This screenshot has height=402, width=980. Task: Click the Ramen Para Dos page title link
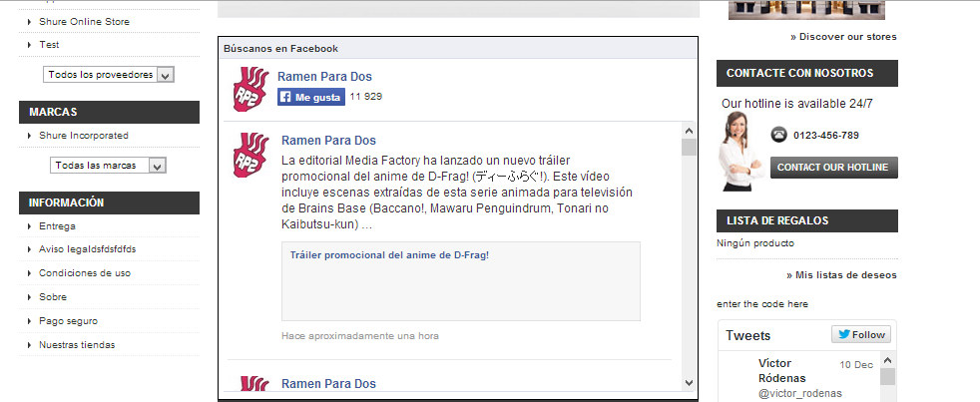click(x=324, y=76)
